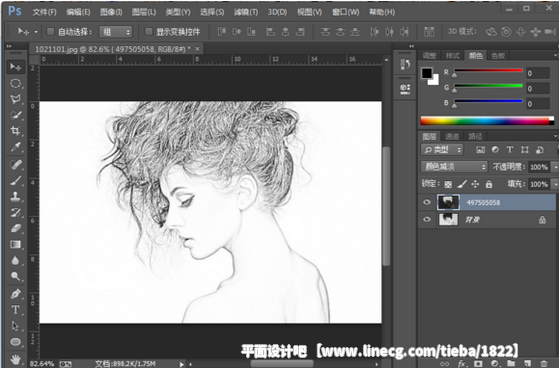
Task: Expand the tools panel double arrow
Action: click(9, 46)
